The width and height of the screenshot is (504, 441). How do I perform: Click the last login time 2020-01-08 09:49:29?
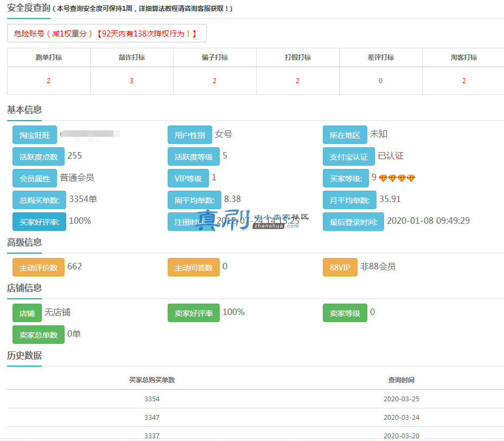tap(428, 220)
